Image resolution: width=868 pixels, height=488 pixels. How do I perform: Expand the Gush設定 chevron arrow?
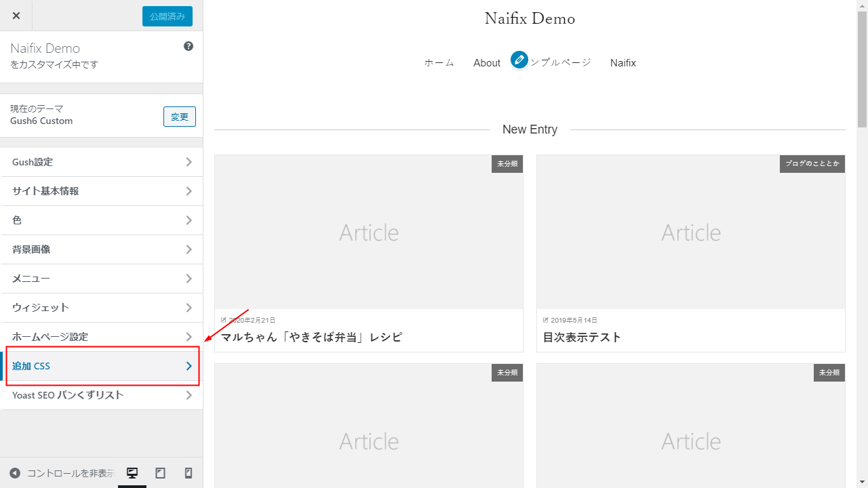[x=189, y=162]
